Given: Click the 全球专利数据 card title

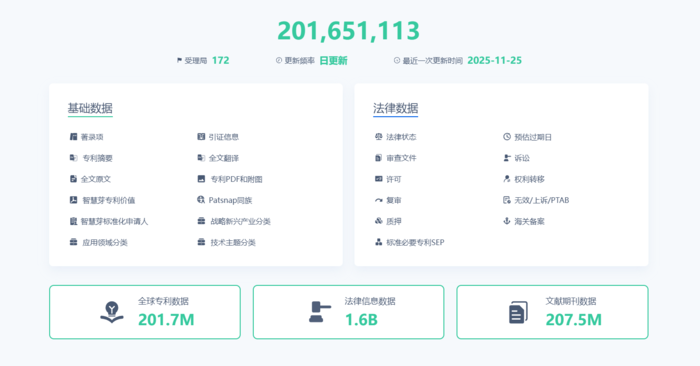Looking at the screenshot, I should (163, 301).
